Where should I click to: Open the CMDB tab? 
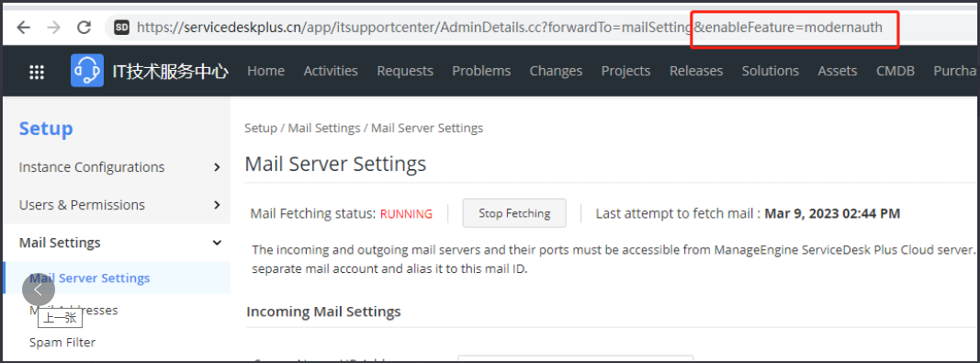click(x=895, y=71)
